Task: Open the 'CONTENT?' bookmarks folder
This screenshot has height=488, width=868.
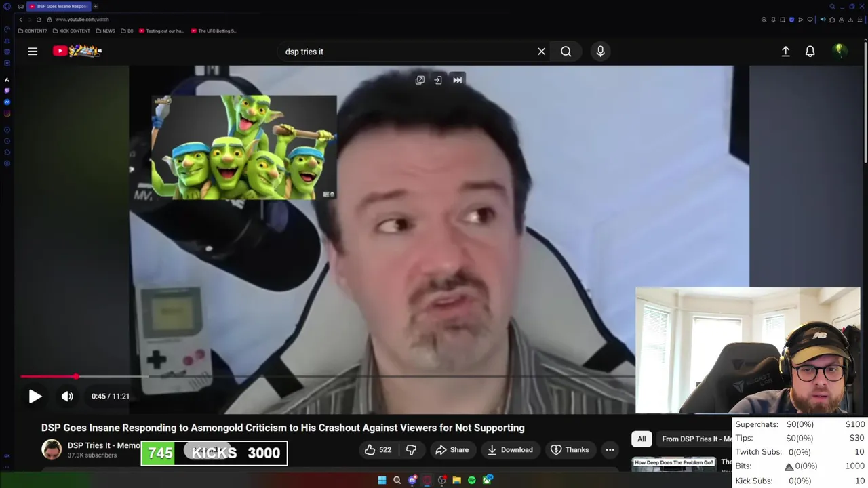Action: pos(32,30)
